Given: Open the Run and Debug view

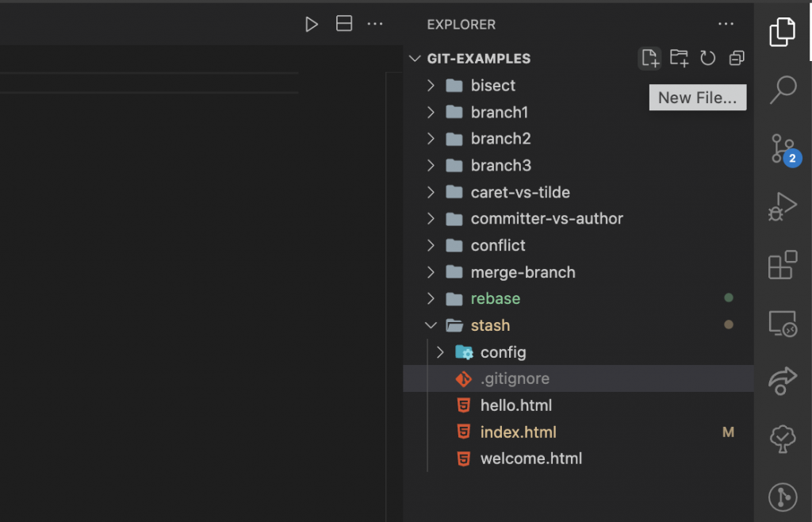Looking at the screenshot, I should click(x=783, y=206).
